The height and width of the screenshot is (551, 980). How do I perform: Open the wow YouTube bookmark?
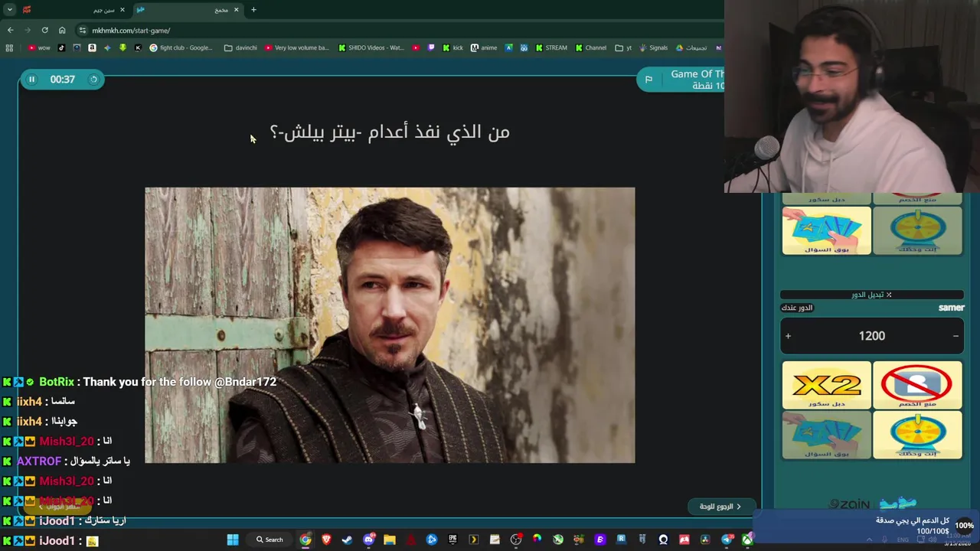pos(39,48)
